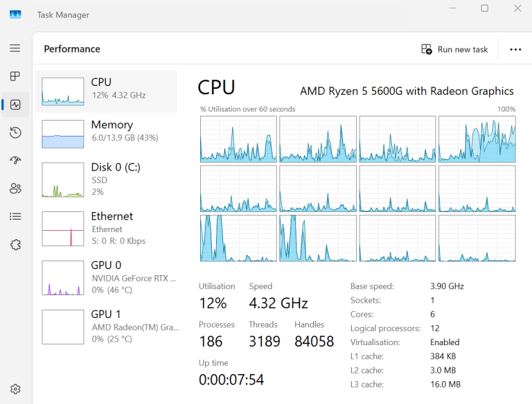Select GPU 0 NVIDIA GeForce entry
Screen dimensions: 532x404
coord(106,277)
